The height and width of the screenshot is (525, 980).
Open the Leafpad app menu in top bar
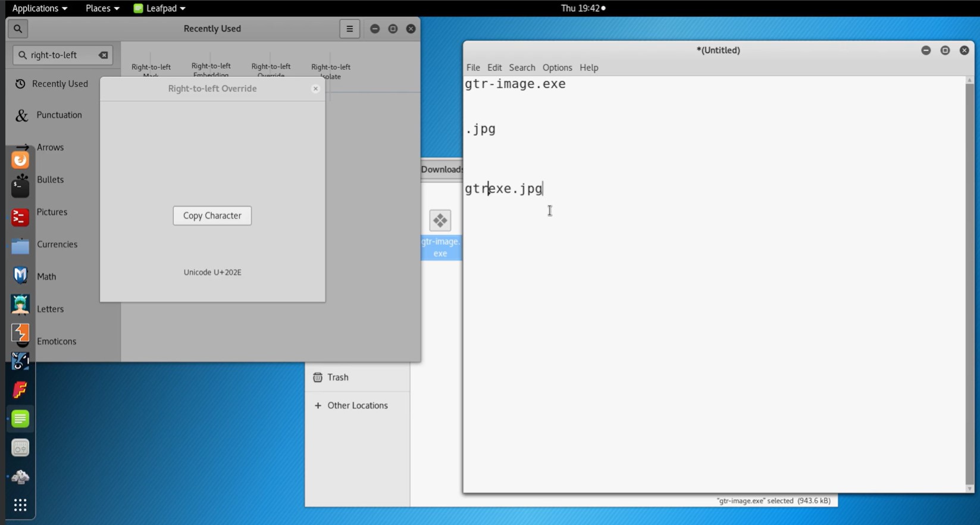(159, 8)
